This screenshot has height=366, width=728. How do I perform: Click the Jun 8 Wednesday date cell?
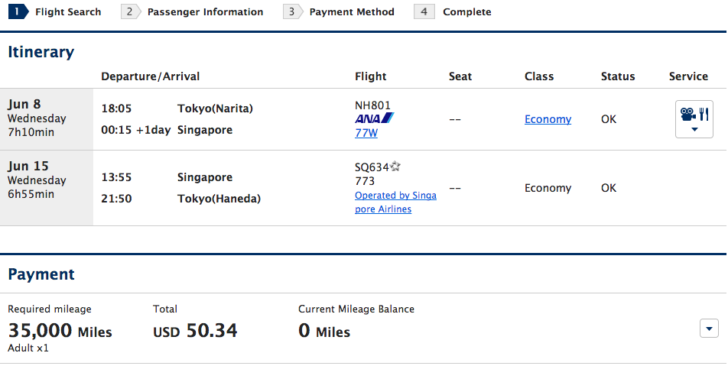(x=46, y=119)
